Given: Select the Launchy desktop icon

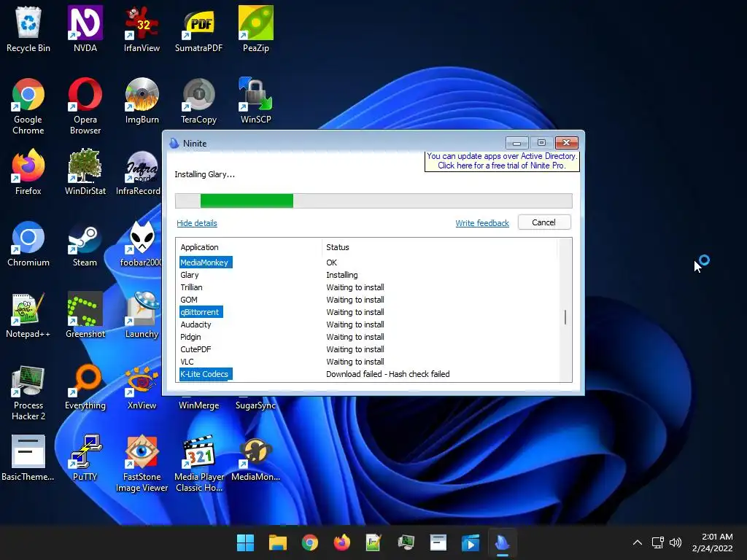Looking at the screenshot, I should coord(142,315).
